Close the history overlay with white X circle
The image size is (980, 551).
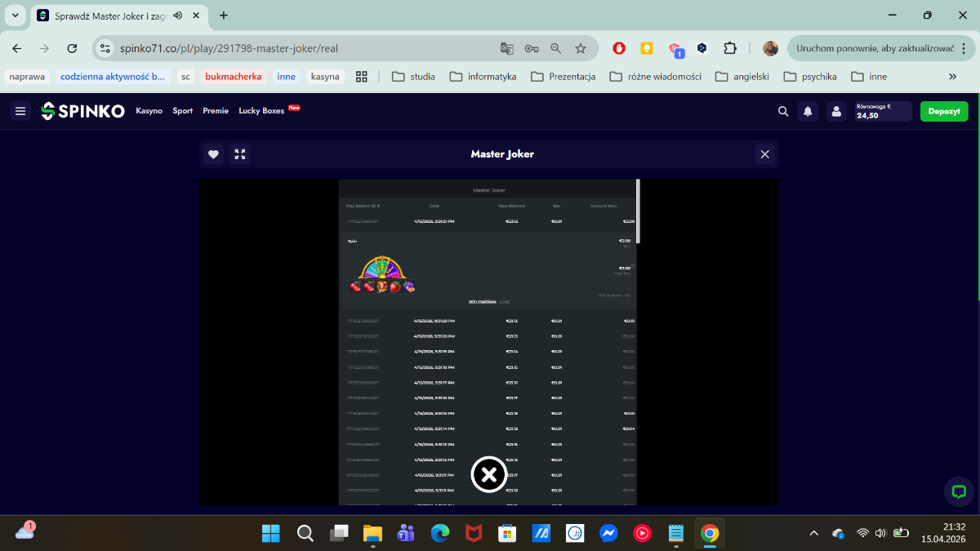pos(488,474)
